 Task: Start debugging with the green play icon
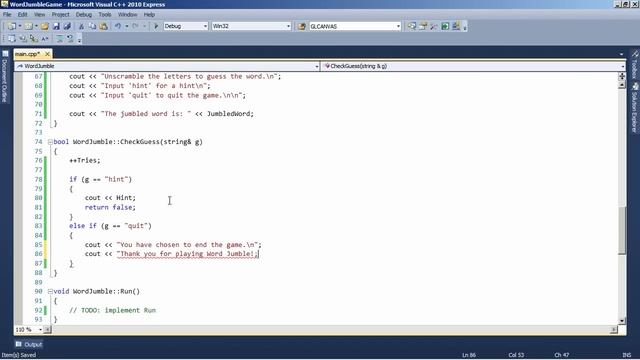pos(156,26)
